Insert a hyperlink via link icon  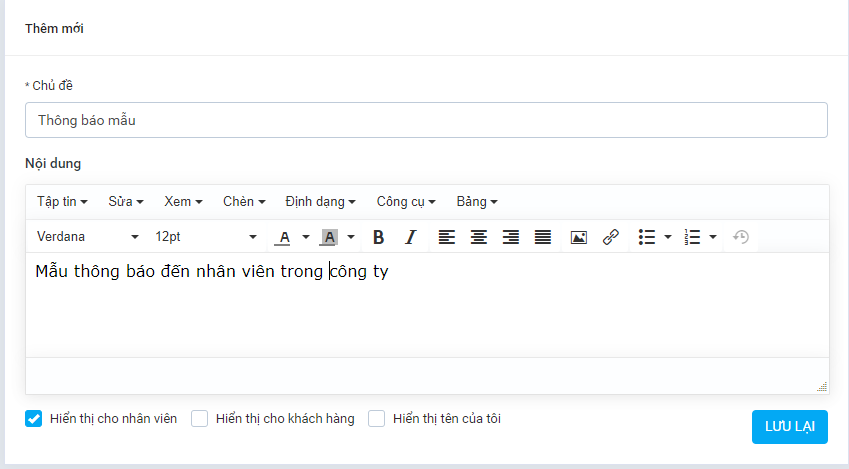(x=610, y=237)
